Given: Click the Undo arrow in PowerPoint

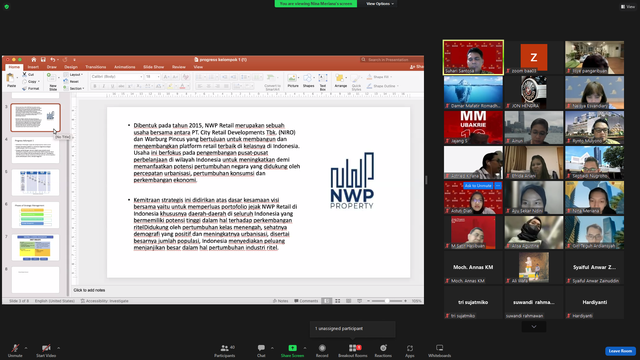Looking at the screenshot, I should [52, 60].
